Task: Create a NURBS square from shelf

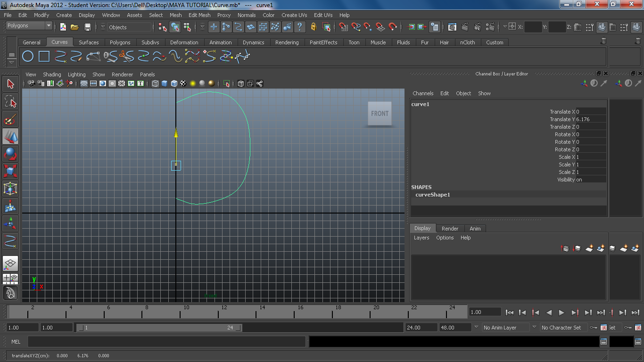Action: [x=44, y=57]
